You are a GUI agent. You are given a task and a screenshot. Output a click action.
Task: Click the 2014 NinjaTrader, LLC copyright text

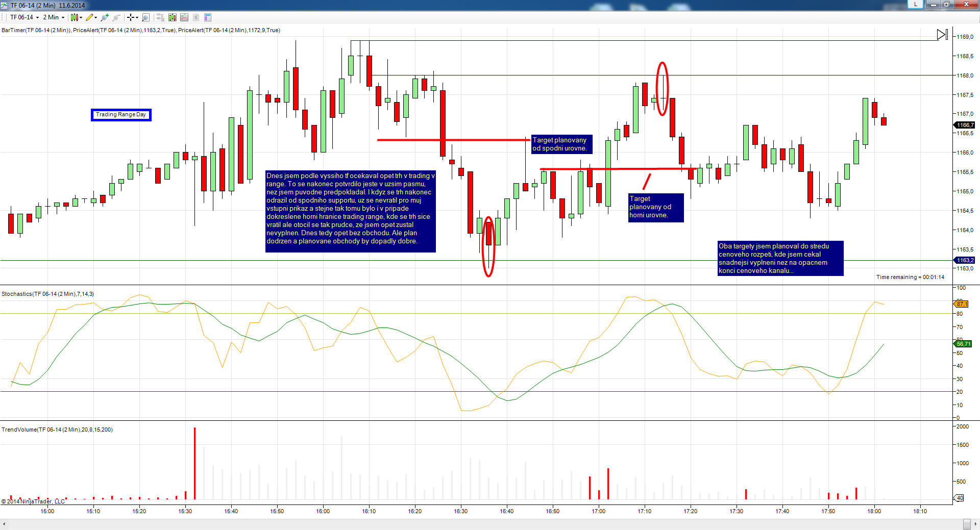[x=33, y=502]
